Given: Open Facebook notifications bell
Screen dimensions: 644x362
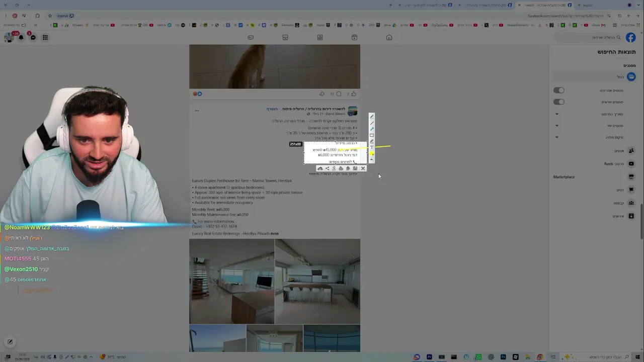Looking at the screenshot, I should point(21,37).
